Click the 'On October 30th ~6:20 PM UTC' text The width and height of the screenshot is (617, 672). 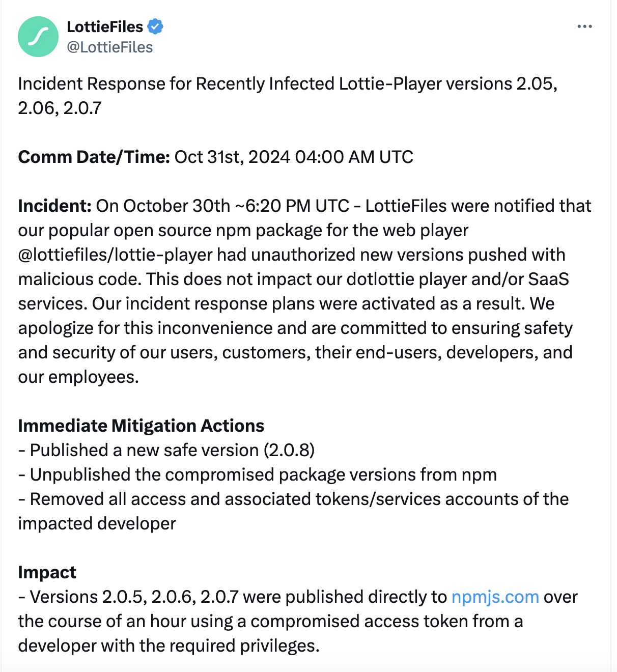(x=222, y=206)
